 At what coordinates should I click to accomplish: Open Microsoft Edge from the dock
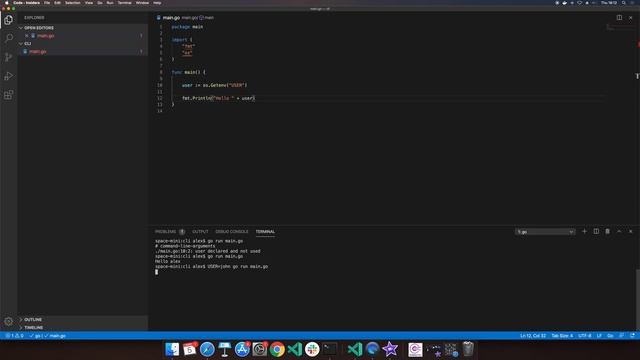point(372,349)
